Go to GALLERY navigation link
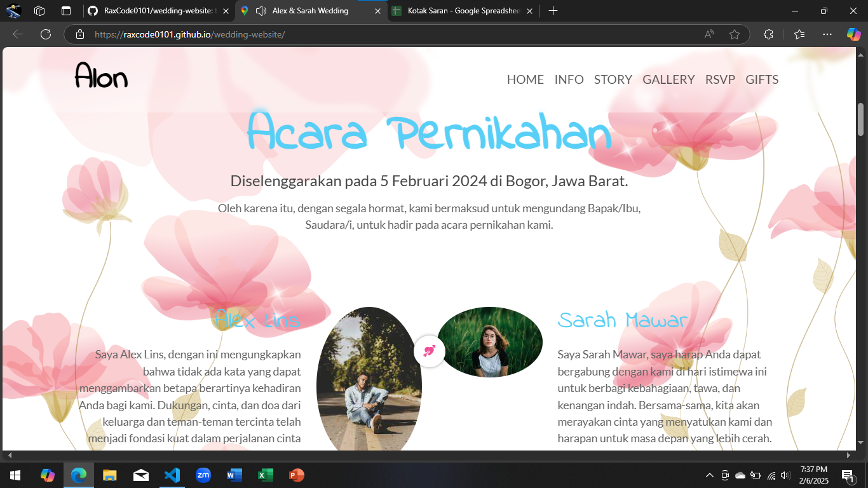The height and width of the screenshot is (488, 868). click(668, 79)
